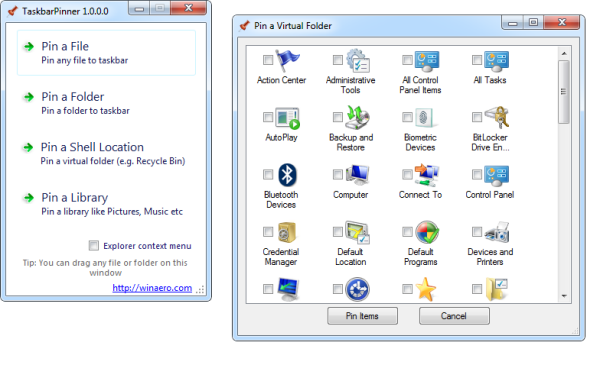Check the Action Center checkbox
600x365 pixels.
click(268, 60)
